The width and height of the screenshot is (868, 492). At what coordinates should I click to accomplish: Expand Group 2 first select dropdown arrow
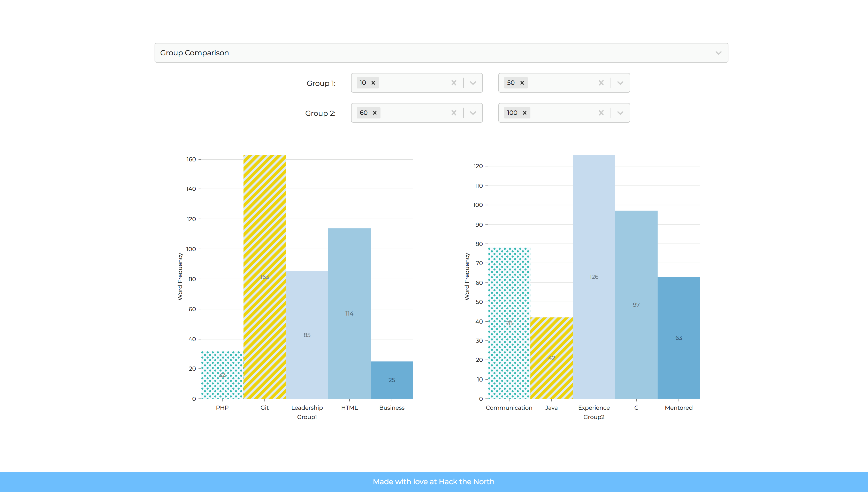pyautogui.click(x=473, y=113)
